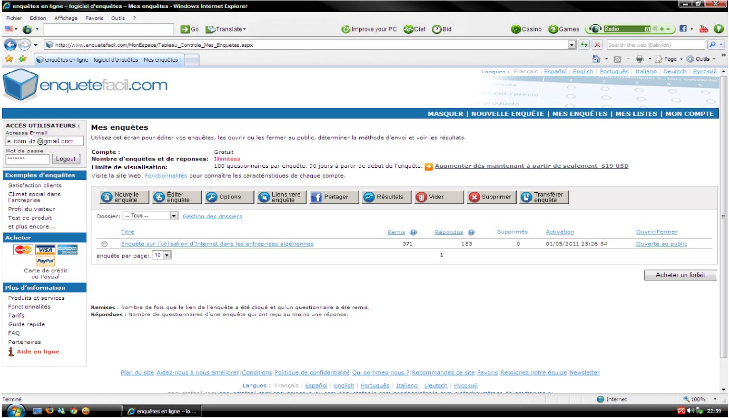Click Satisfaction clients example survey
Screen dimensions: 729x418
(34, 185)
